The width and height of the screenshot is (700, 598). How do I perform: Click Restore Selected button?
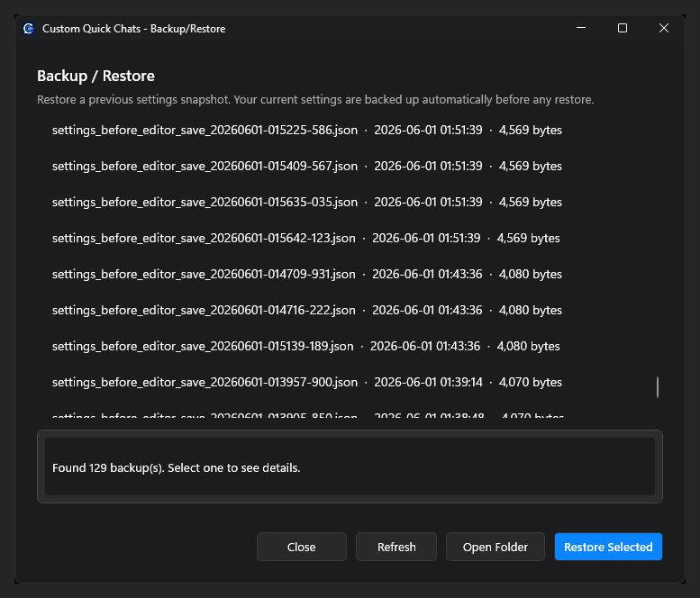[x=608, y=547]
